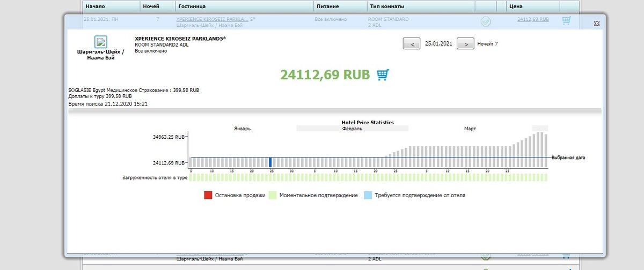Click the red Остановка продажи legend swatch
Screen dimensions: 644x270
click(x=208, y=195)
